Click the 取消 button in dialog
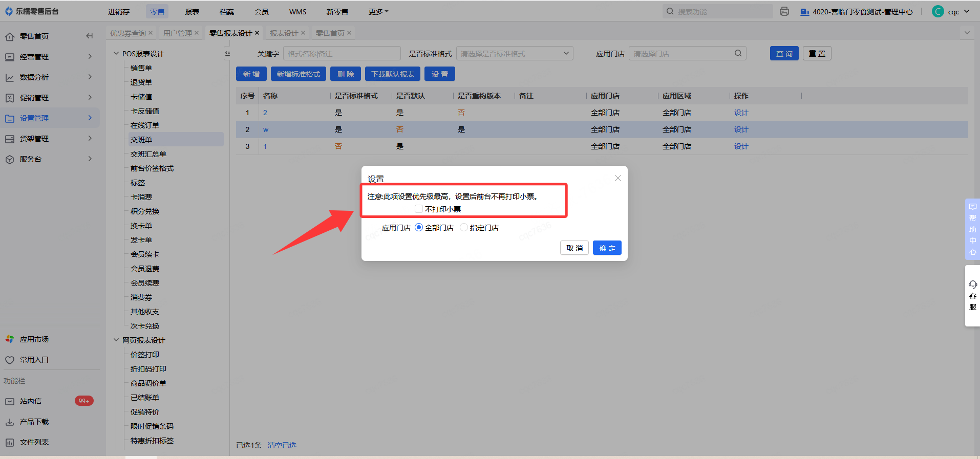 574,248
